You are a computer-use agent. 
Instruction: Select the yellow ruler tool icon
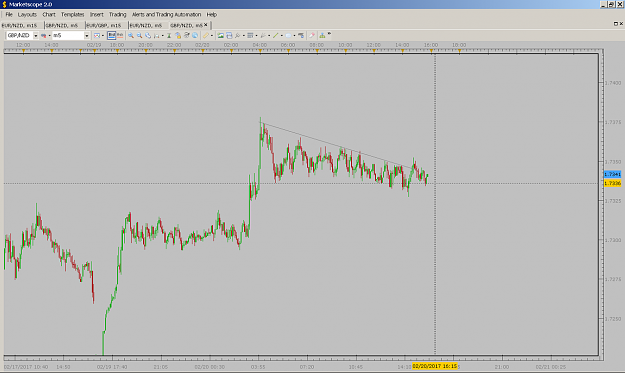[x=206, y=35]
